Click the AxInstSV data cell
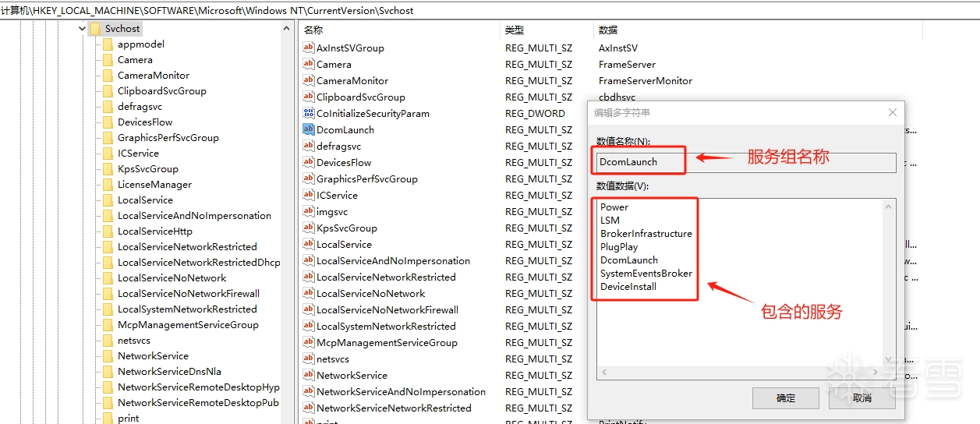This screenshot has width=980, height=424. 618,48
